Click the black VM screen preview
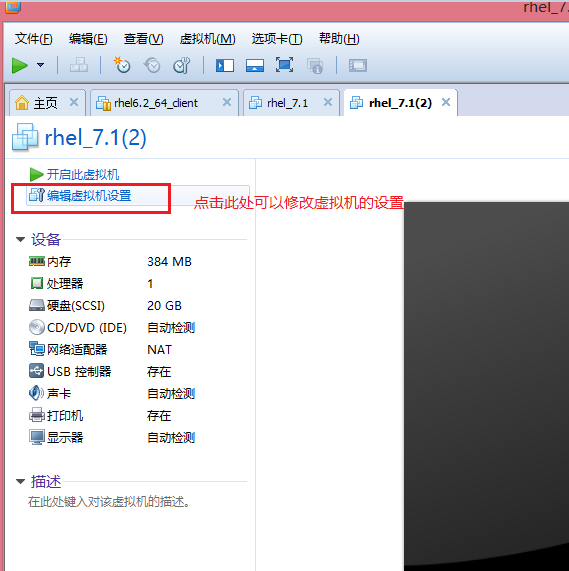This screenshot has width=569, height=571. point(486,386)
